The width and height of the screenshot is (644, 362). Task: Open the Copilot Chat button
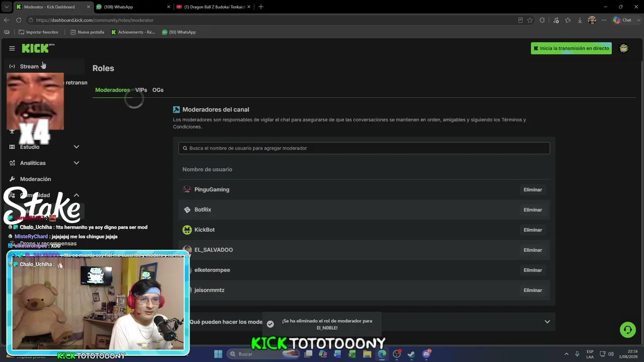coord(622,20)
